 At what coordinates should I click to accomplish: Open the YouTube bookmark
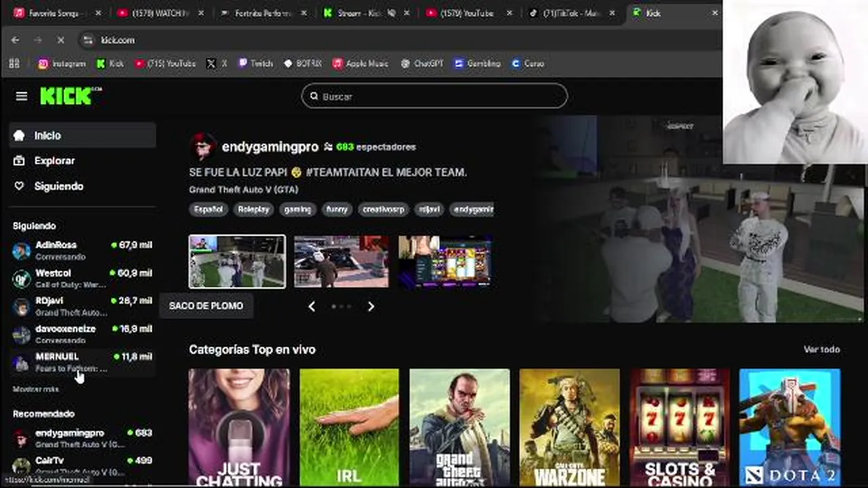[165, 63]
